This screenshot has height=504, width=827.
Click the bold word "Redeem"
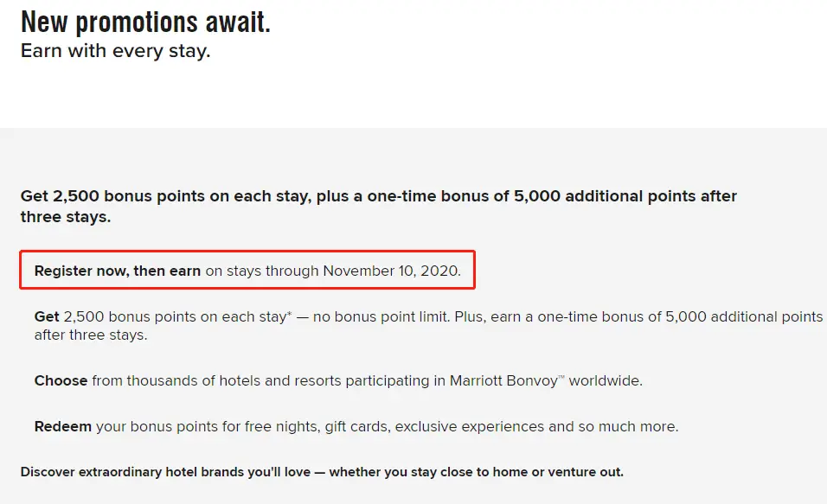coord(63,426)
